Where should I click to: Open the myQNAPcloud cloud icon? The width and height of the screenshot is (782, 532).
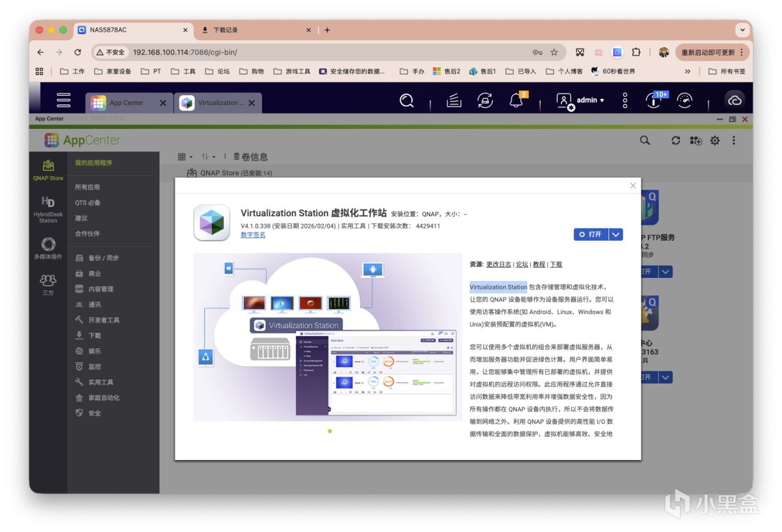[734, 101]
